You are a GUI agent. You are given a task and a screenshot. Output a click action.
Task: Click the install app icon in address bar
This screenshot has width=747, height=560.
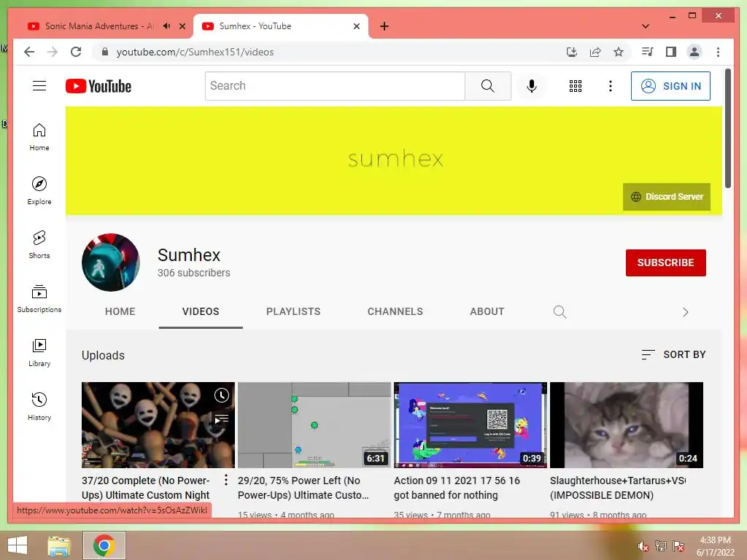tap(572, 52)
